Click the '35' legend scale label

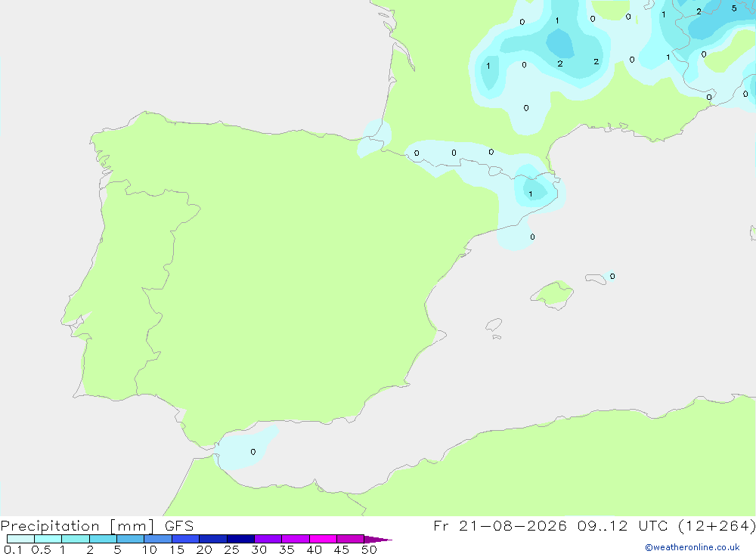point(287,549)
